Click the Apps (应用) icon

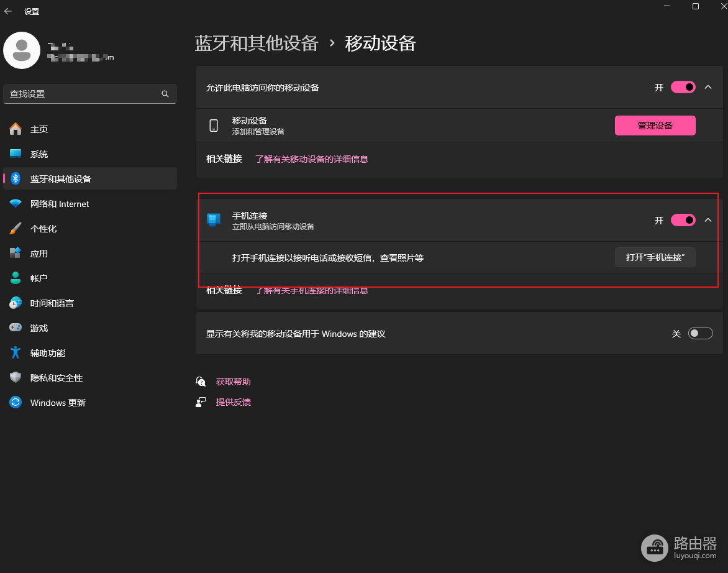tap(16, 253)
